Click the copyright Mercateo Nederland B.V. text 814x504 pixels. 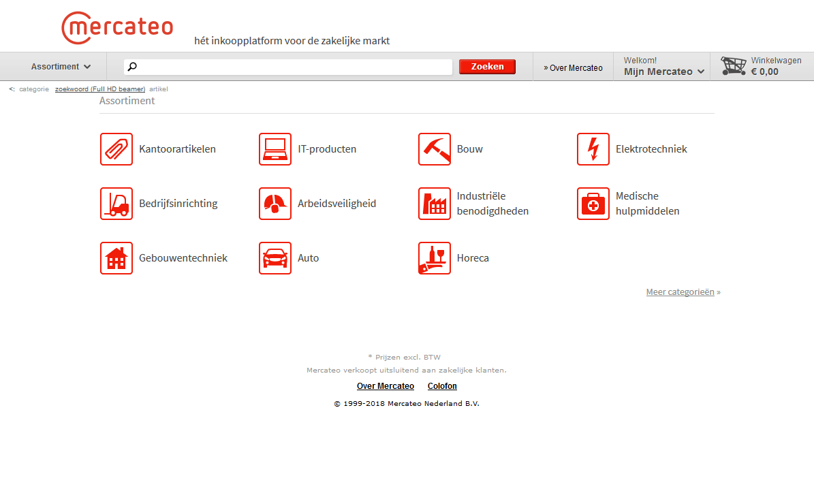tap(407, 404)
